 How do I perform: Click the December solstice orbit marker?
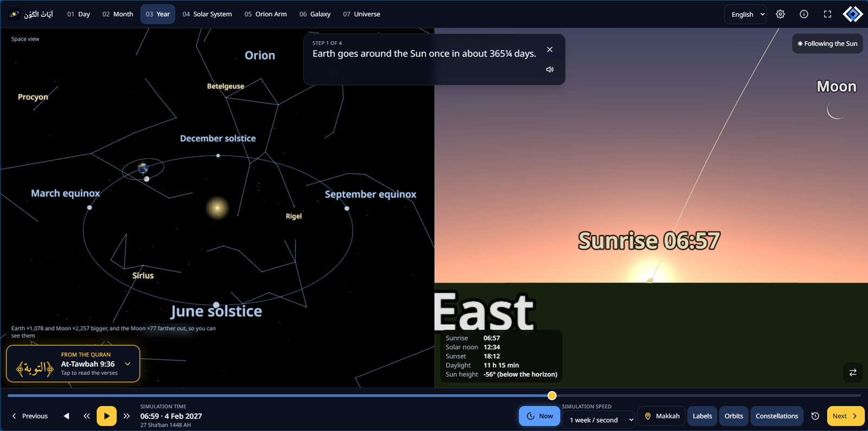point(218,156)
